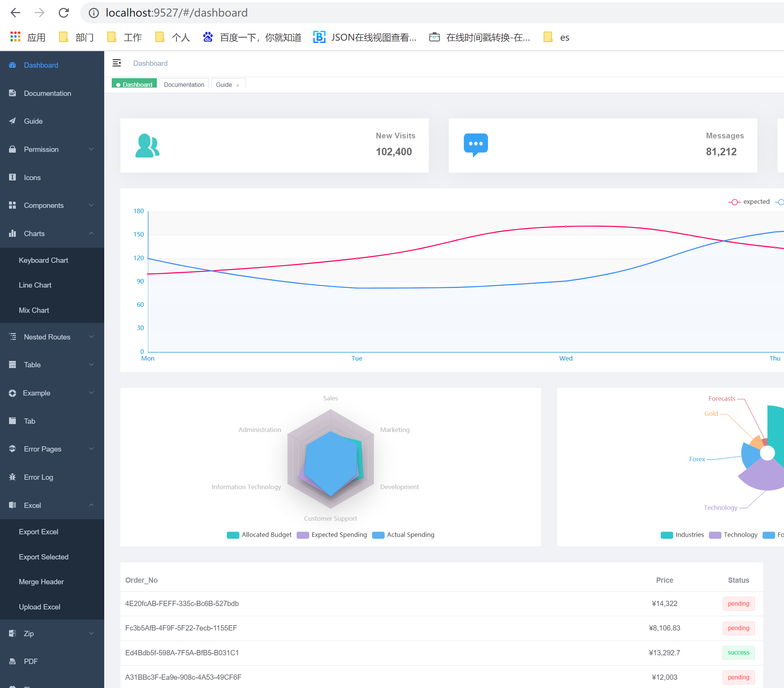Click the Order_No column header
The image size is (784, 688).
(141, 580)
